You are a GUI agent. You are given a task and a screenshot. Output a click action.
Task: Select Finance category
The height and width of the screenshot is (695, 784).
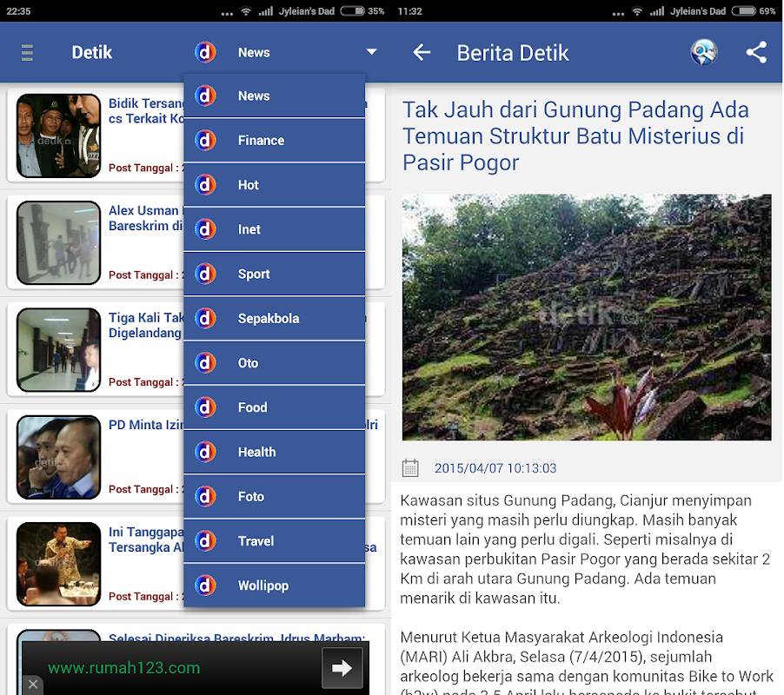[x=274, y=141]
